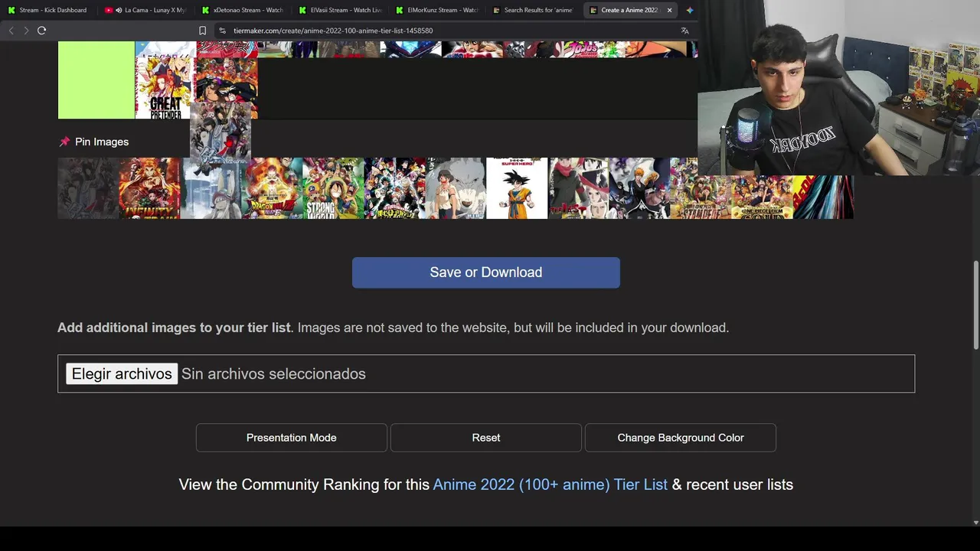Screen dimensions: 980x551
Task: Click the Elegir archivos file button
Action: click(x=122, y=373)
